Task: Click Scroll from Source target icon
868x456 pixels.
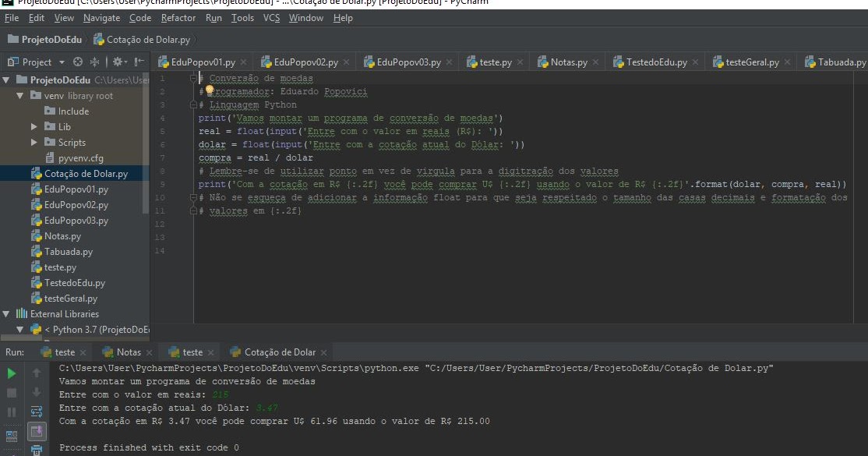Action: pyautogui.click(x=78, y=62)
